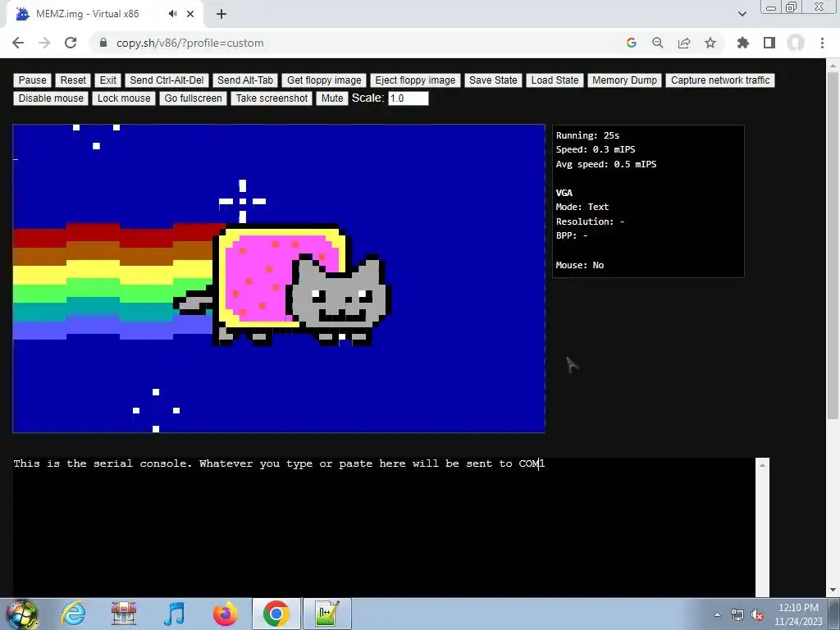Screen dimensions: 840x630
Task: Open a new tab with plus button
Action: point(221,14)
